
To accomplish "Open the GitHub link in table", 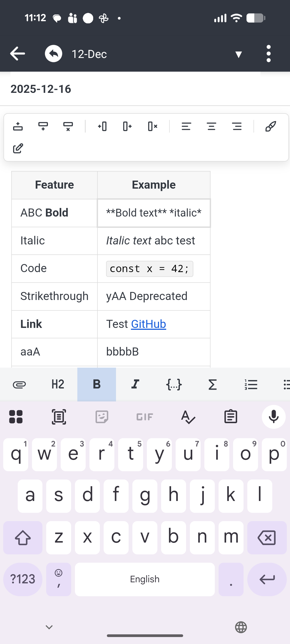I will tap(148, 324).
